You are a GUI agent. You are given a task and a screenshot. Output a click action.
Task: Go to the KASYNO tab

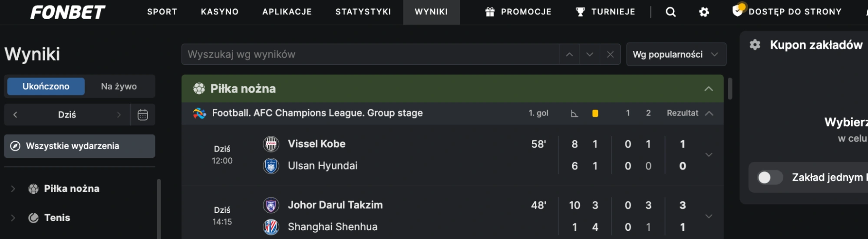pyautogui.click(x=219, y=12)
